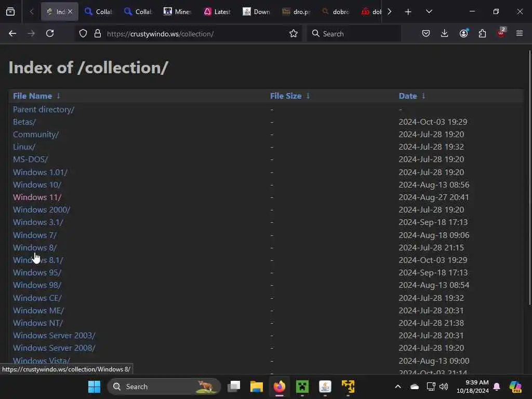The image size is (532, 399).
Task: Switch to the first Collab tab
Action: 99,12
